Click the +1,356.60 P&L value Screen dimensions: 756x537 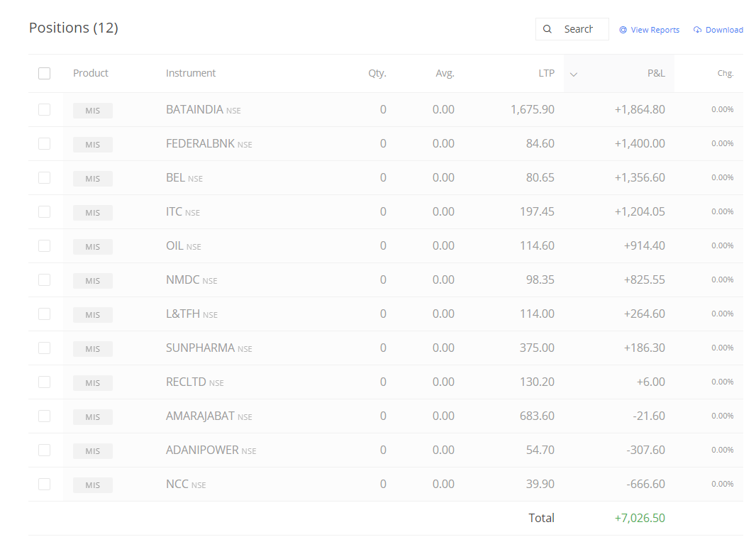click(639, 177)
